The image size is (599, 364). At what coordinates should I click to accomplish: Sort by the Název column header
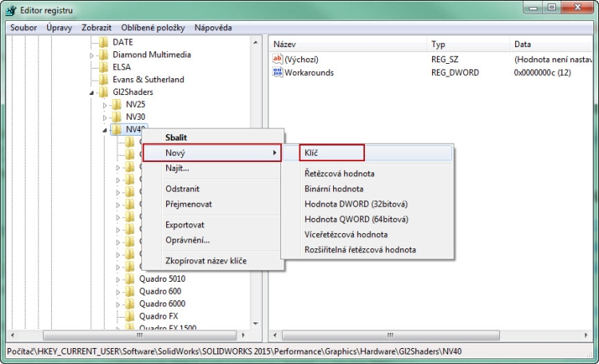(x=348, y=45)
